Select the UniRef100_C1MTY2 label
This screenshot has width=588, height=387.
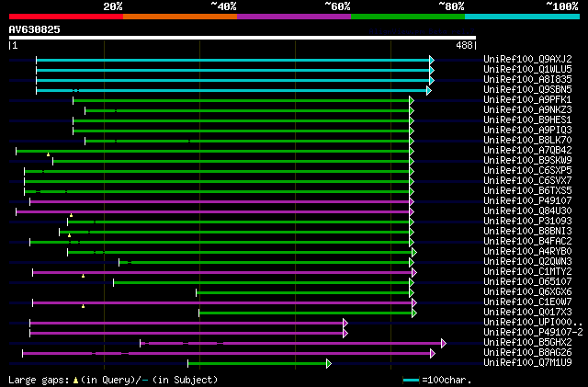[527, 272]
